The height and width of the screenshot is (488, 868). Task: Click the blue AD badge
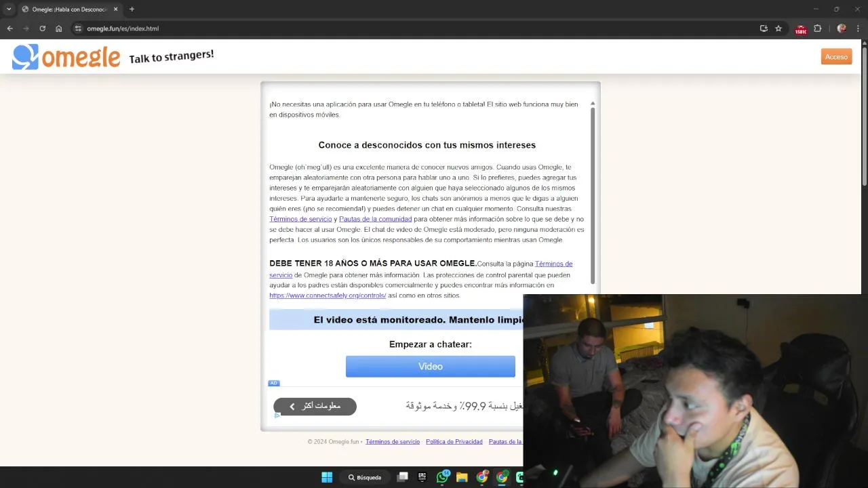274,383
